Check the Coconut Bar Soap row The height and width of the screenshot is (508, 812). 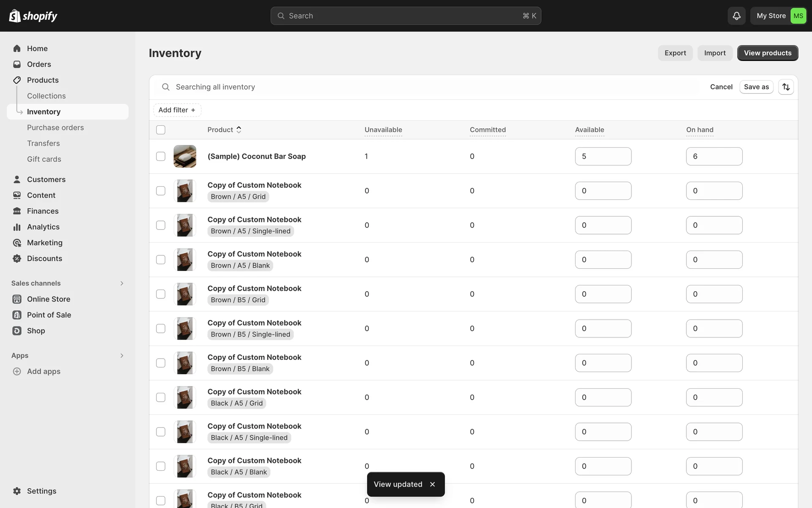tap(161, 156)
